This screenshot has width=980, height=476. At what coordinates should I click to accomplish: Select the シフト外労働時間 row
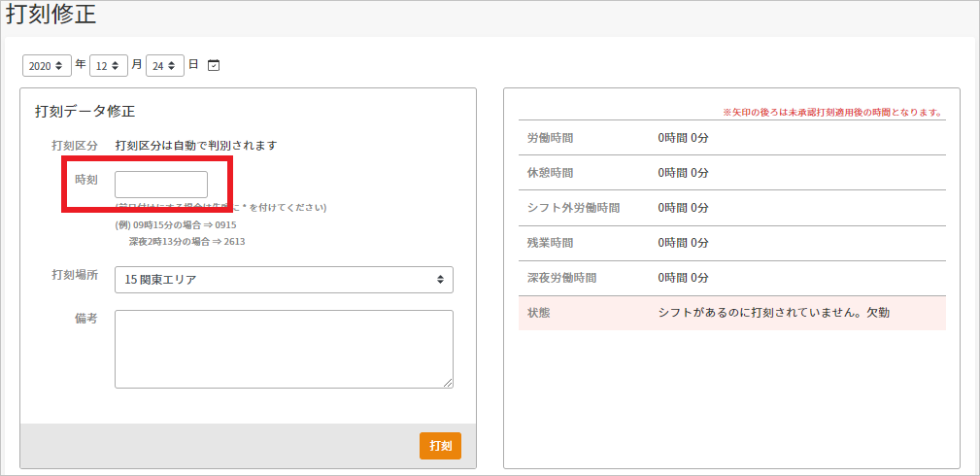coord(731,208)
